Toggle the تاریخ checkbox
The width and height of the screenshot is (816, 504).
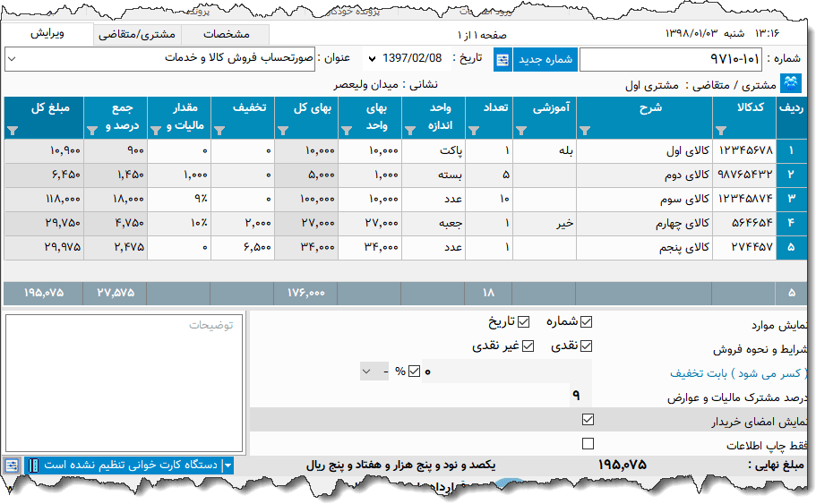[524, 322]
